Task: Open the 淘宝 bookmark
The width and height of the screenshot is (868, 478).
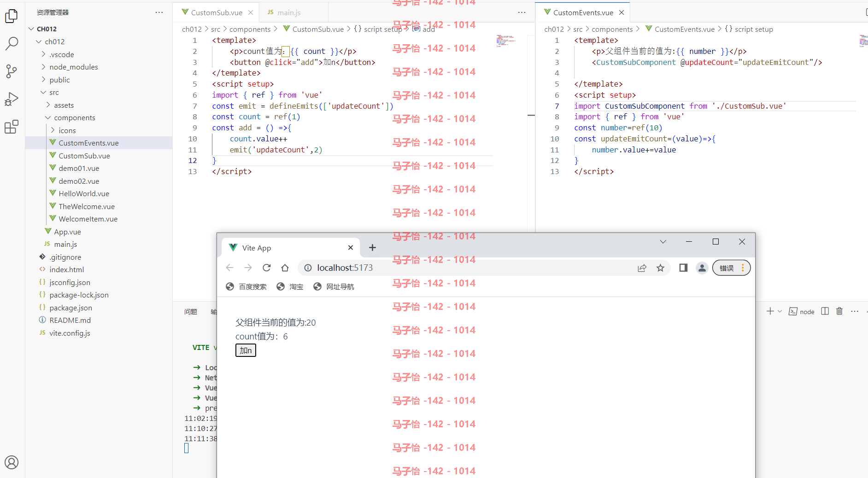Action: click(x=290, y=286)
